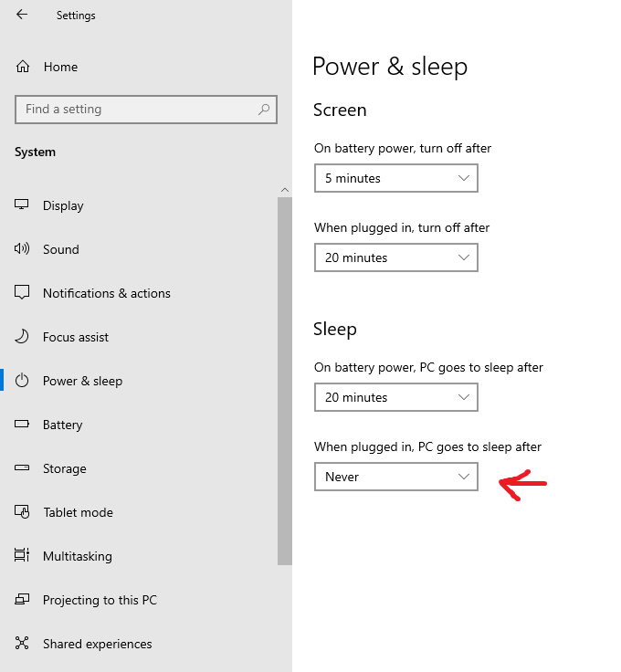Click the Sound speaker icon
Image resolution: width=621 pixels, height=672 pixels.
coord(23,249)
